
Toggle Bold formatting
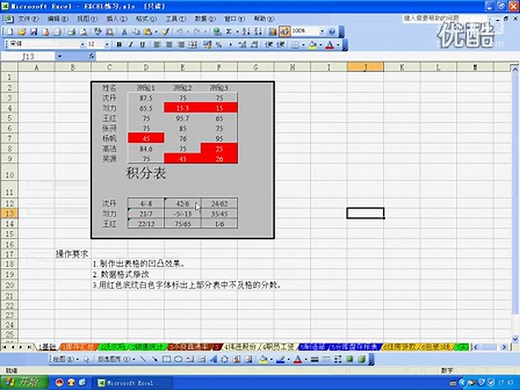(x=119, y=44)
